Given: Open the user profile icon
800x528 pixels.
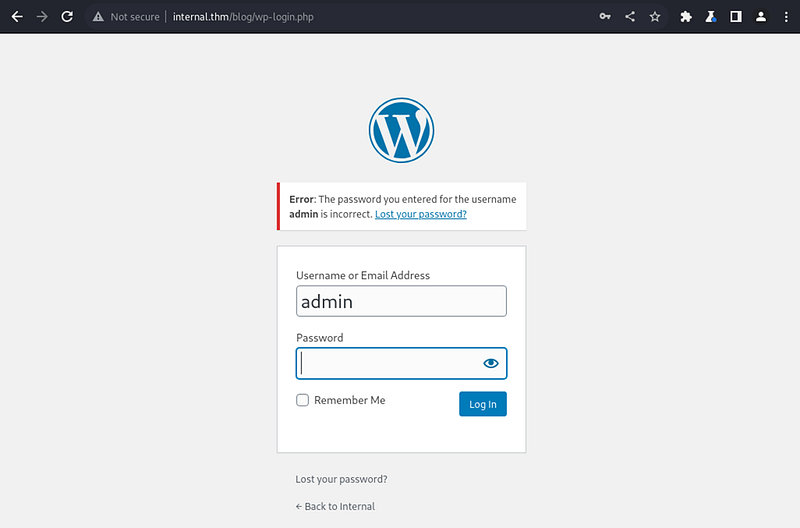Looking at the screenshot, I should tap(761, 17).
